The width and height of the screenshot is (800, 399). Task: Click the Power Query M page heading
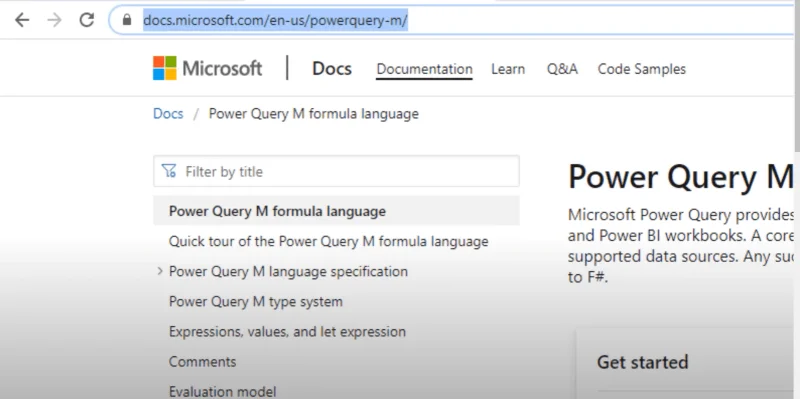[681, 178]
